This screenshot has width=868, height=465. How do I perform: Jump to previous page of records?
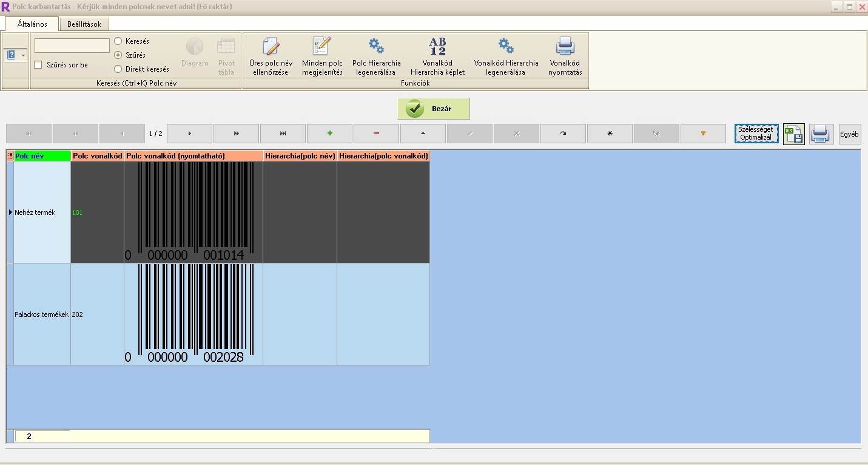click(x=75, y=134)
